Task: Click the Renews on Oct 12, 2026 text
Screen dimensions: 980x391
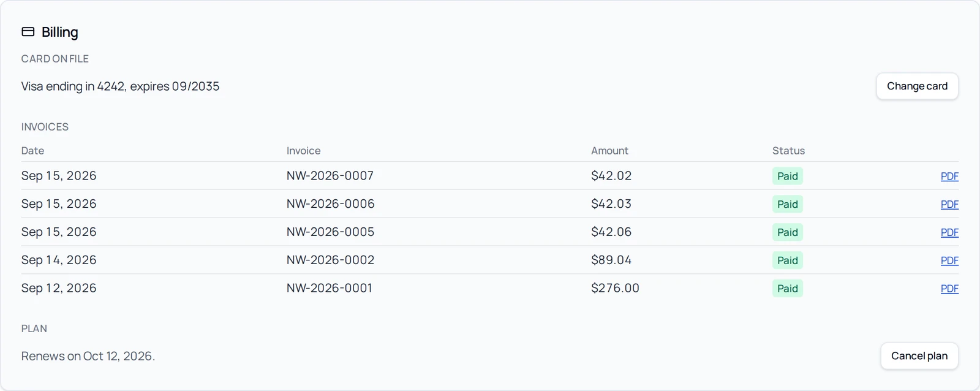Action: point(88,357)
